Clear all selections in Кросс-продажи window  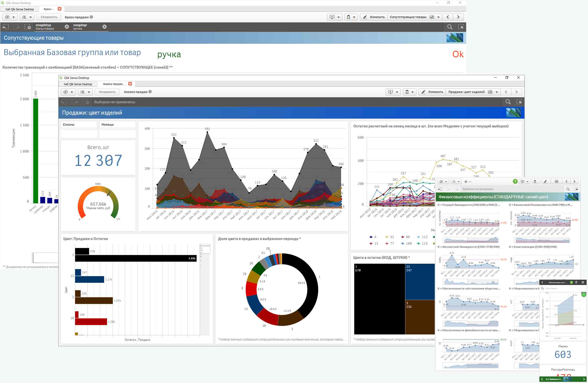[x=27, y=27]
